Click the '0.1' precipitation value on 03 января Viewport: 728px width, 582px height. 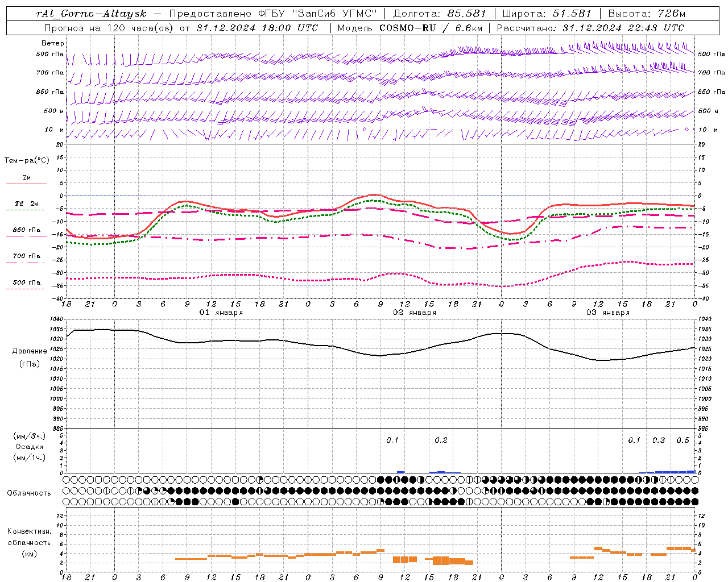tap(634, 440)
